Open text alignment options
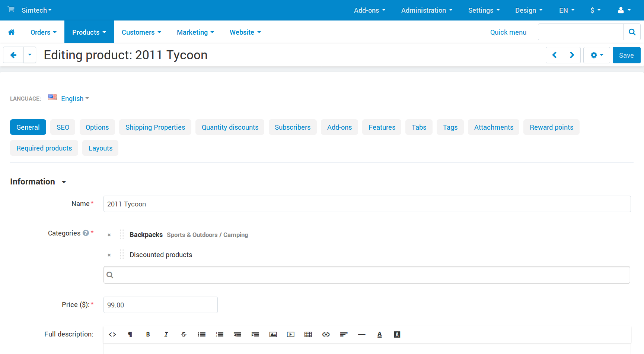Image resolution: width=644 pixels, height=354 pixels. tap(344, 335)
